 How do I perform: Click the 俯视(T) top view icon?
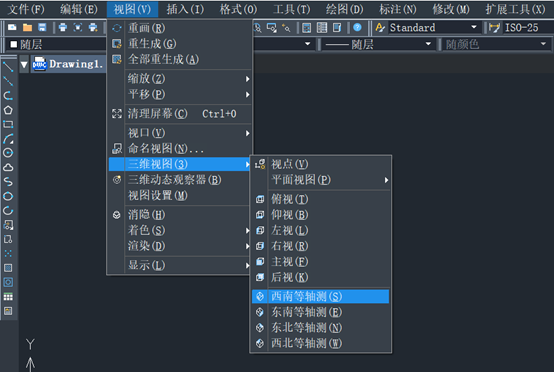click(260, 199)
